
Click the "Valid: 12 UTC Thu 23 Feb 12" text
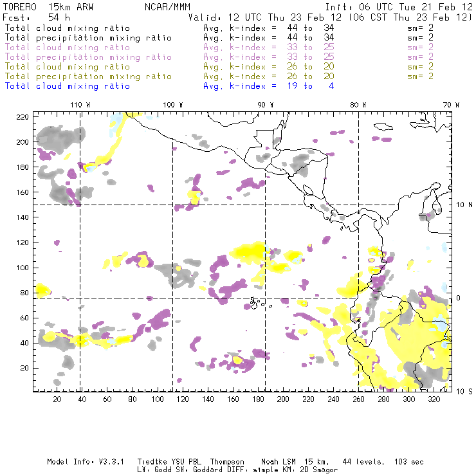pyautogui.click(x=265, y=17)
